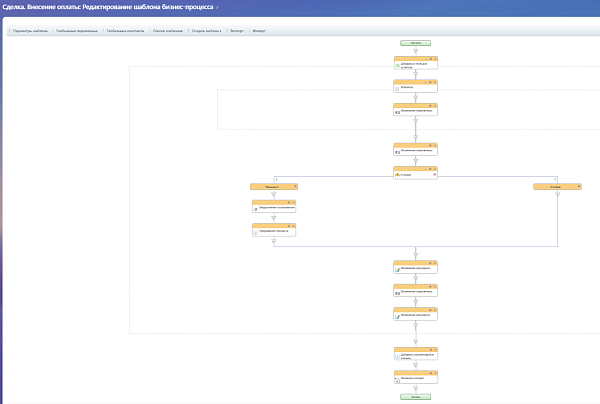
Task: Click the Экспорт button
Action: (237, 31)
